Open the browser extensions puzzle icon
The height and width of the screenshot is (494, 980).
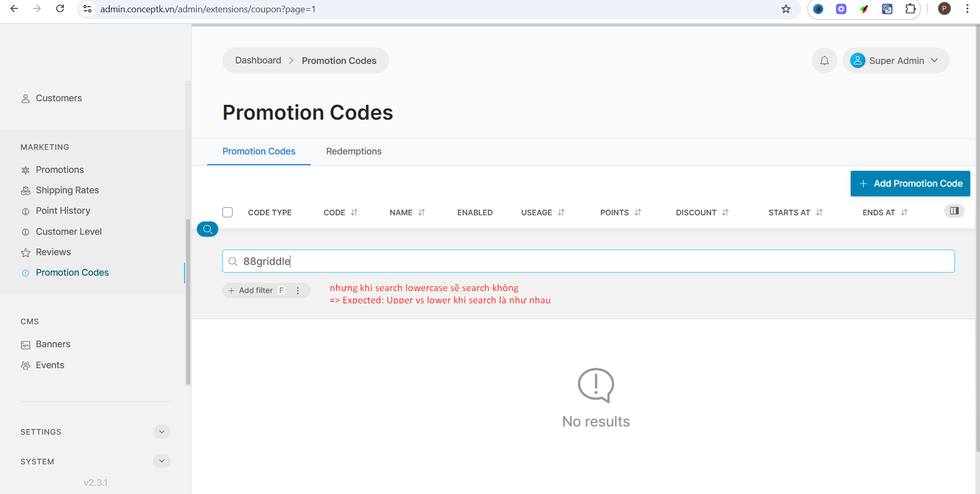pos(910,9)
